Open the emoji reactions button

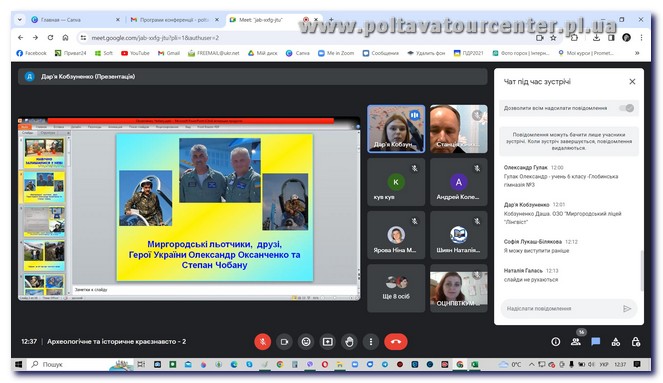click(x=306, y=342)
